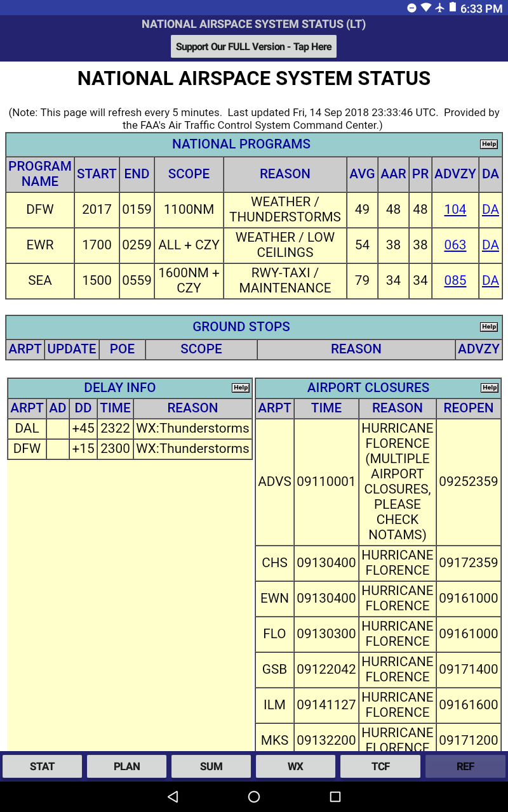This screenshot has width=508, height=812.
Task: Tap FLO airport closure entry
Action: tap(275, 634)
